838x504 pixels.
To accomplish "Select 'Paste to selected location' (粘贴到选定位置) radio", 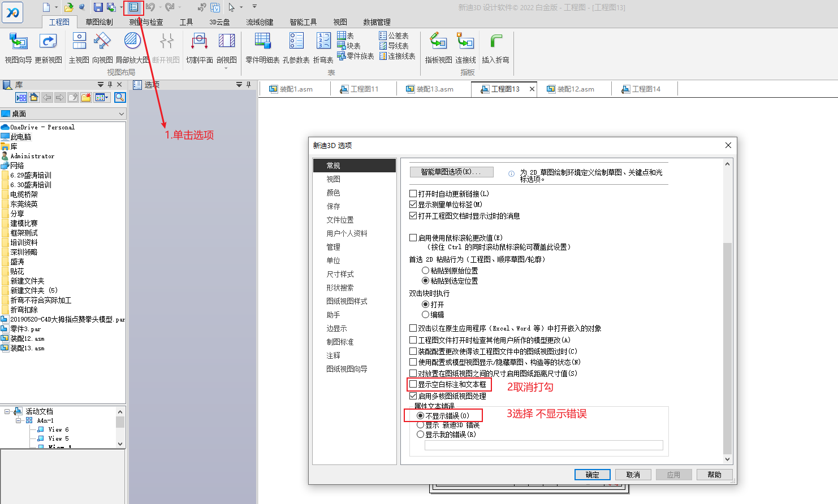I will pos(425,281).
